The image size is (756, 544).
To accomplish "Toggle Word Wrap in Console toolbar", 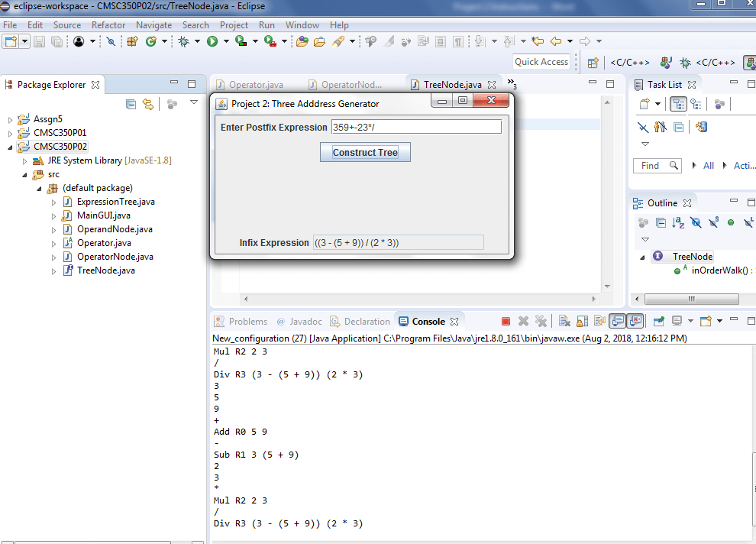I will pos(599,321).
